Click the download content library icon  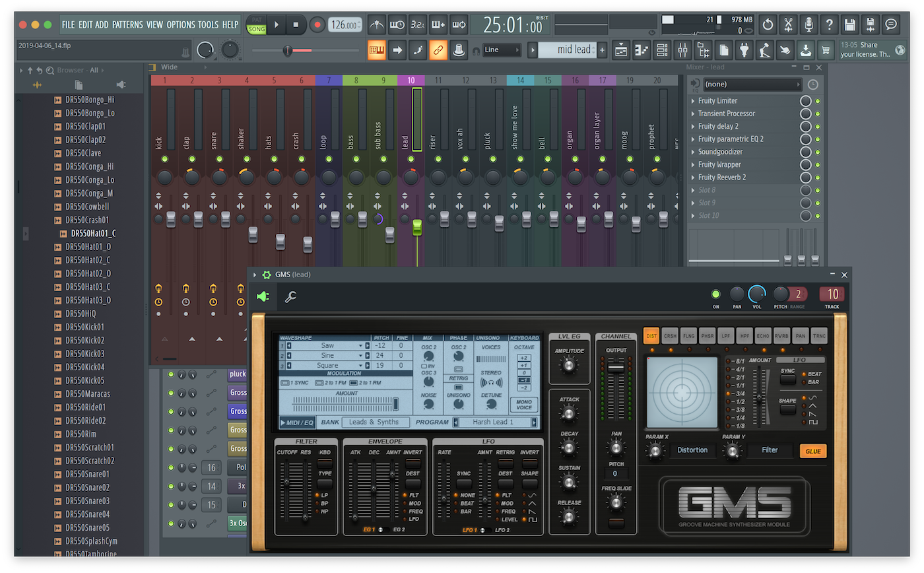[805, 50]
